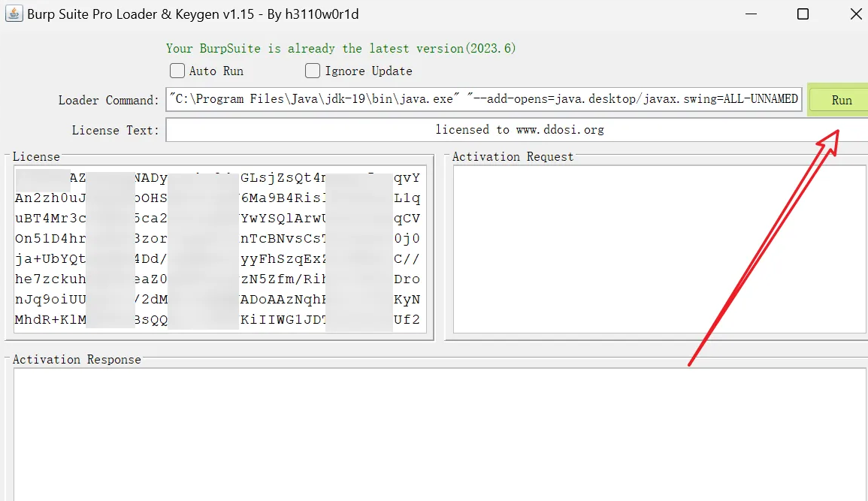Image resolution: width=868 pixels, height=501 pixels.
Task: Click into the License Text field
Action: [x=517, y=130]
